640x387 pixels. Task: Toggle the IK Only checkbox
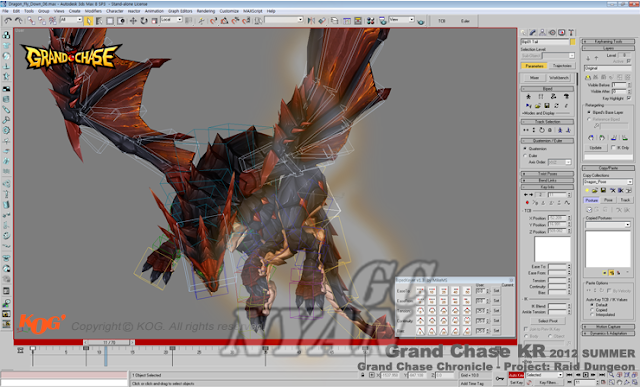pos(613,147)
